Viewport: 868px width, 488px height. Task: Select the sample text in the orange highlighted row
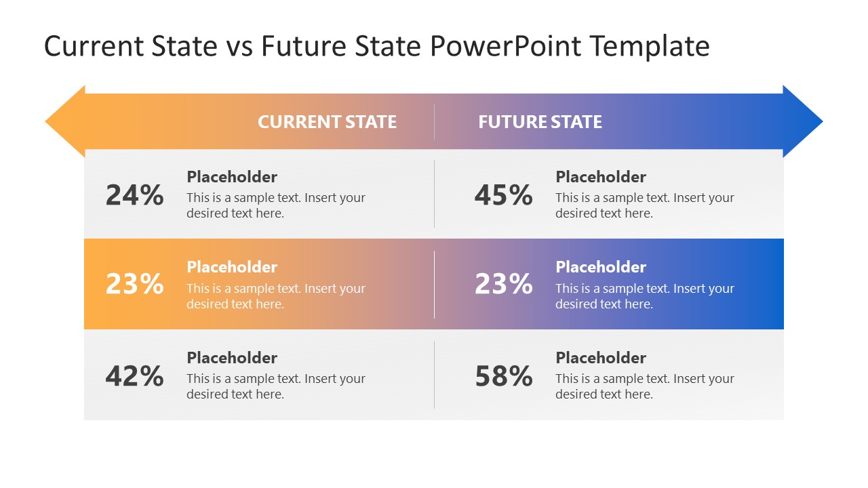point(276,296)
